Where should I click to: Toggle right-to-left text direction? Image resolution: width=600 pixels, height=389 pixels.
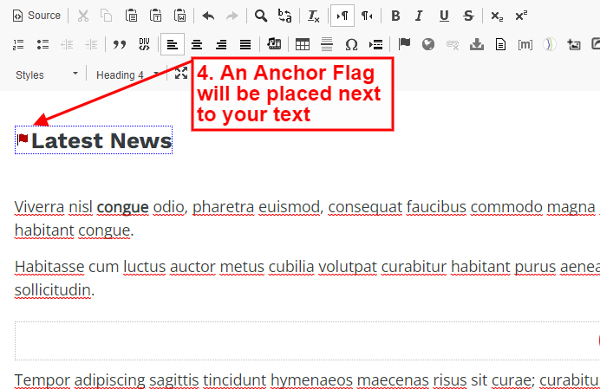(367, 16)
